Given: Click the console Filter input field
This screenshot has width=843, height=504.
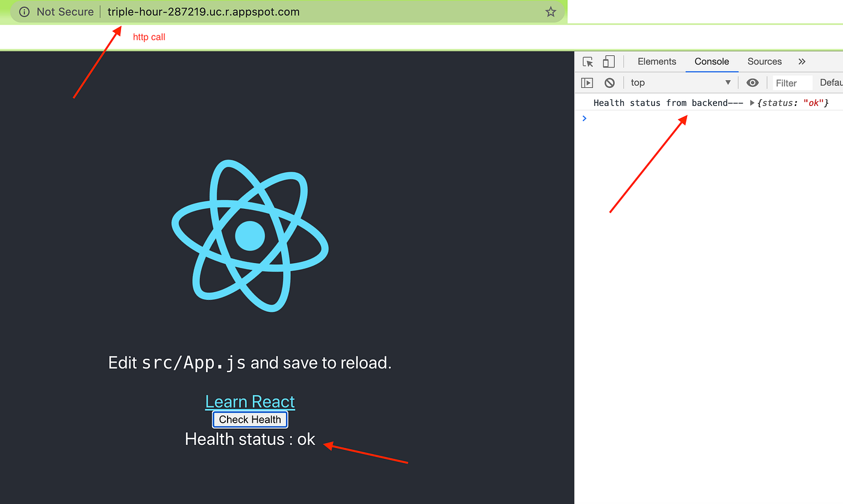Looking at the screenshot, I should click(x=791, y=82).
